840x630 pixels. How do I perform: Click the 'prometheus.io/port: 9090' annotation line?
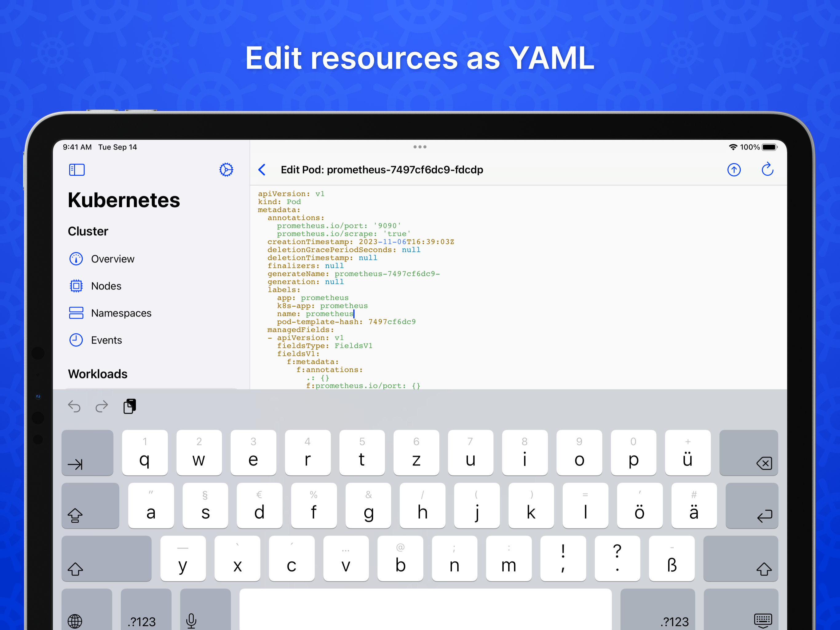[339, 226]
